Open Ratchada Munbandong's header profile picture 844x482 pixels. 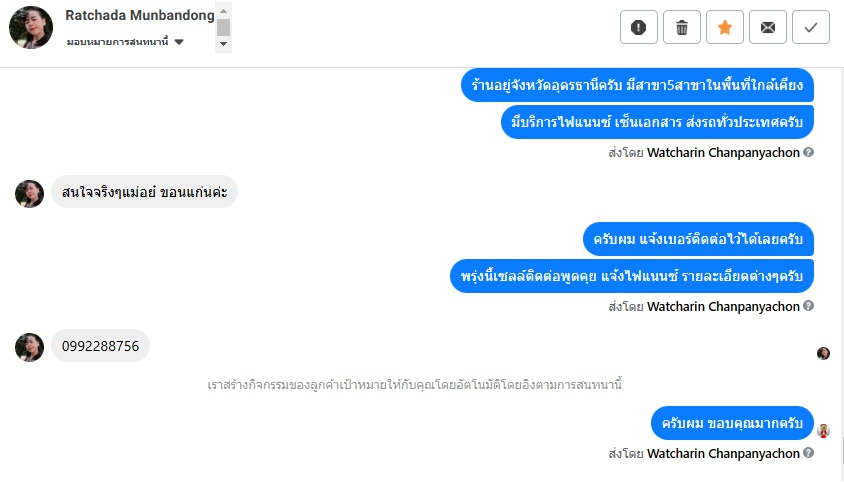[30, 27]
